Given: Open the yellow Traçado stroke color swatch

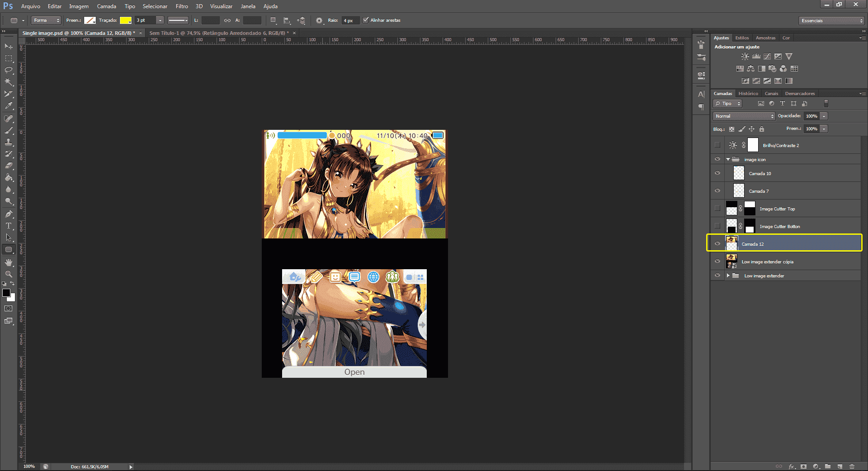Looking at the screenshot, I should 125,20.
